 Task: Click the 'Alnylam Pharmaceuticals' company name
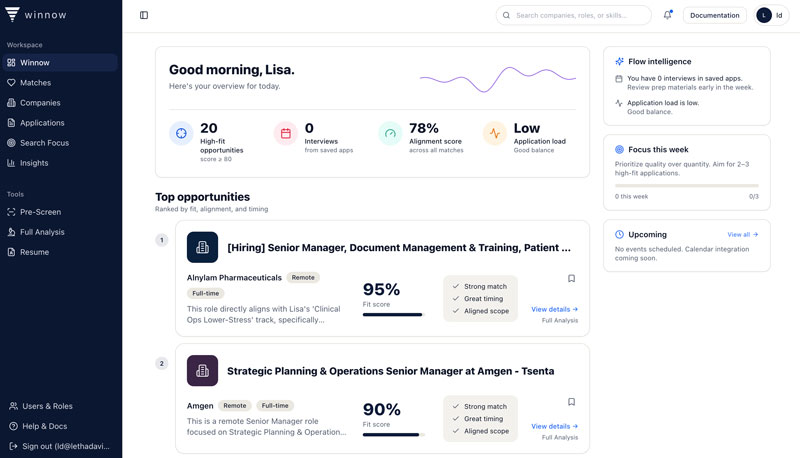coord(234,277)
